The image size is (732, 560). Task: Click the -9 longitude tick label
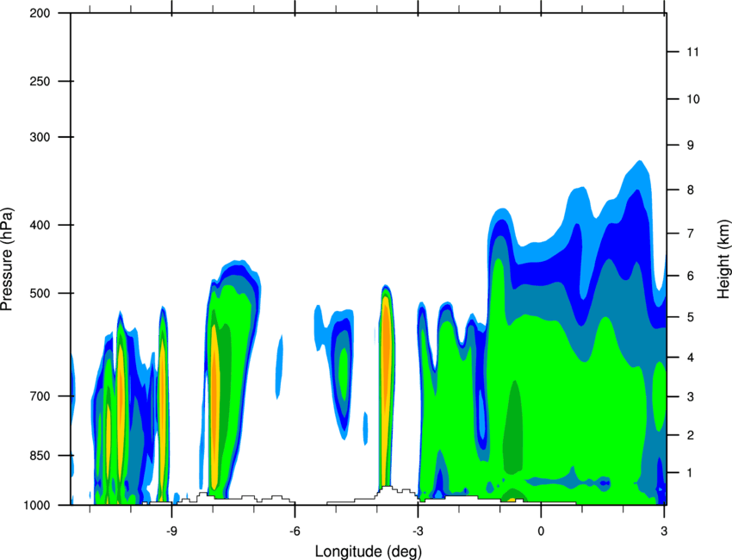click(171, 531)
